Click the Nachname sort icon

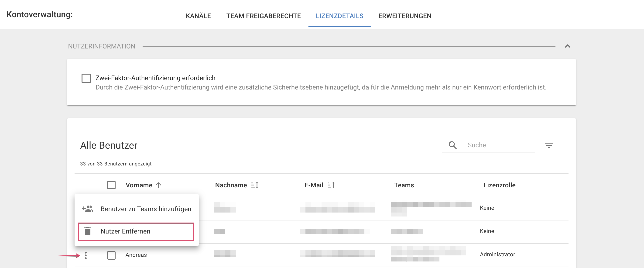click(255, 185)
